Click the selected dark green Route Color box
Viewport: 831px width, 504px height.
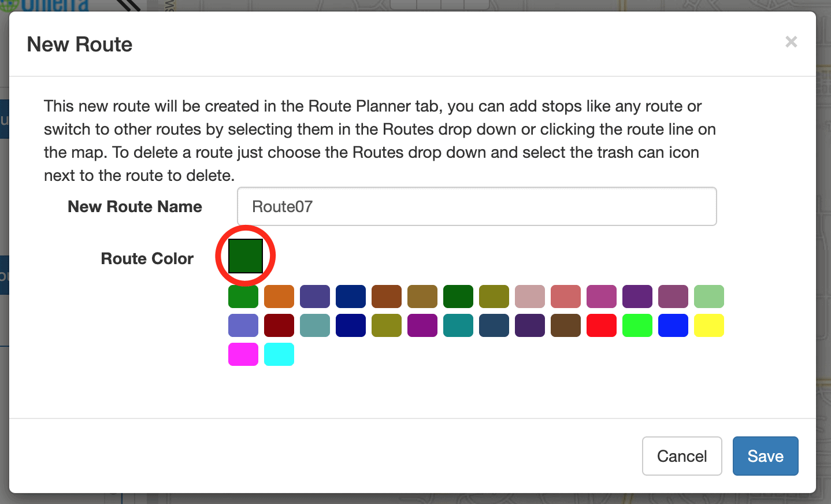[246, 256]
